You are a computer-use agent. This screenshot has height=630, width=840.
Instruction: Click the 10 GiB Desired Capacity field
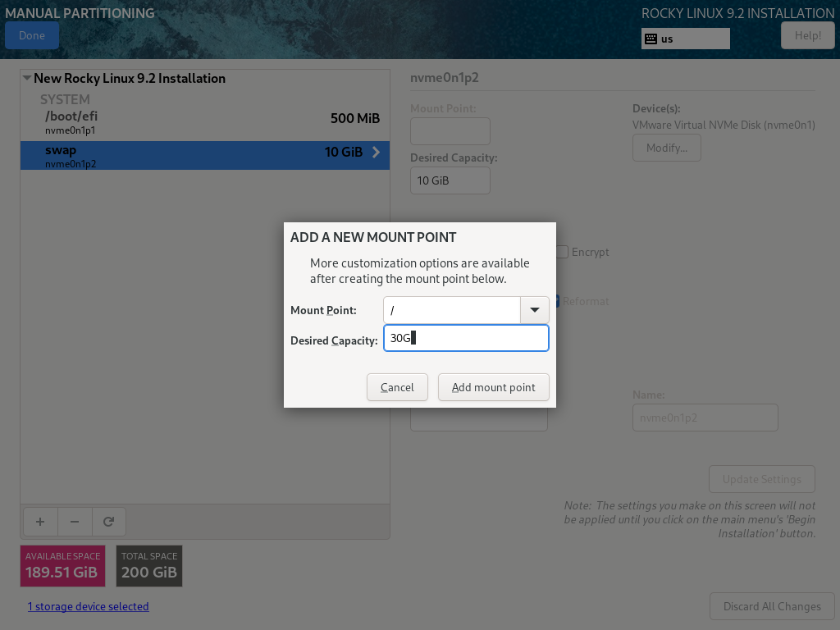pyautogui.click(x=450, y=180)
